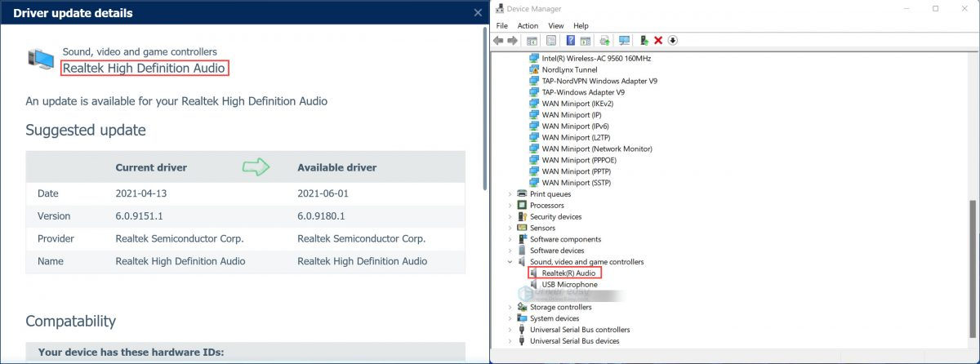Select WAN Miniport (SSTP)

coord(577,183)
